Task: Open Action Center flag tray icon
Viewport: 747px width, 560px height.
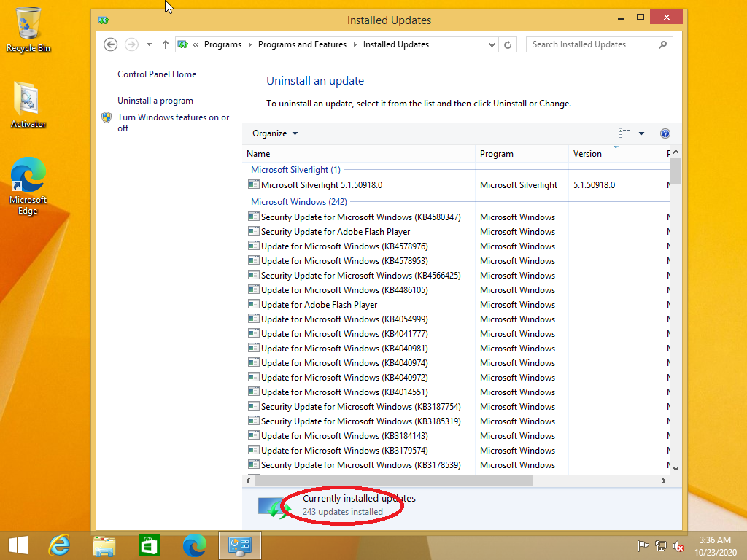Action: [643, 546]
